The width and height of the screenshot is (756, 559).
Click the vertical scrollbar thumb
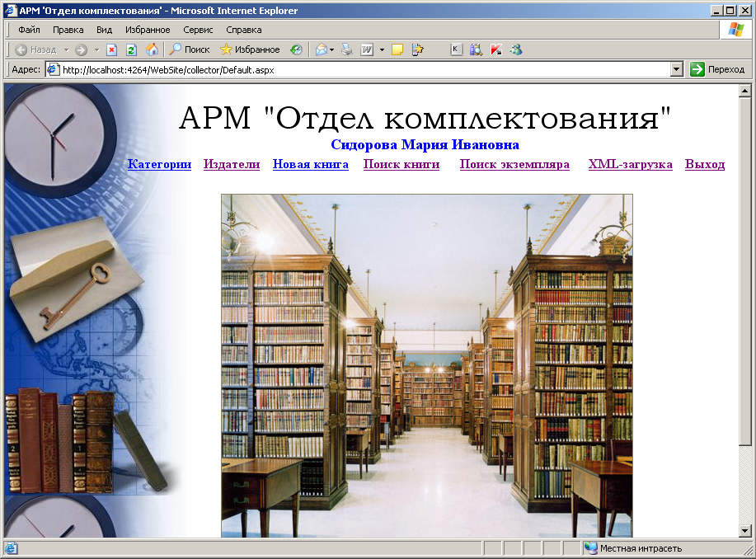pos(745,270)
